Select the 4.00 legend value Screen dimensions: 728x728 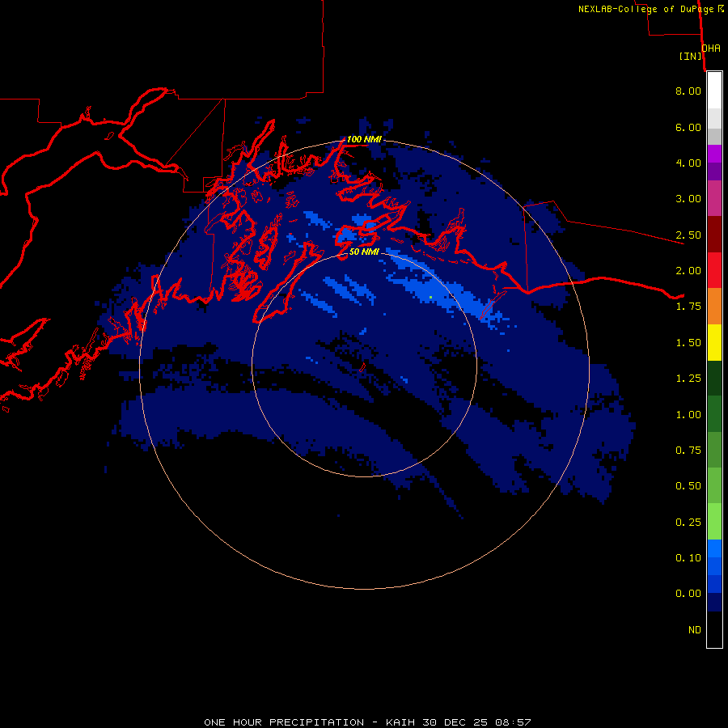point(688,163)
